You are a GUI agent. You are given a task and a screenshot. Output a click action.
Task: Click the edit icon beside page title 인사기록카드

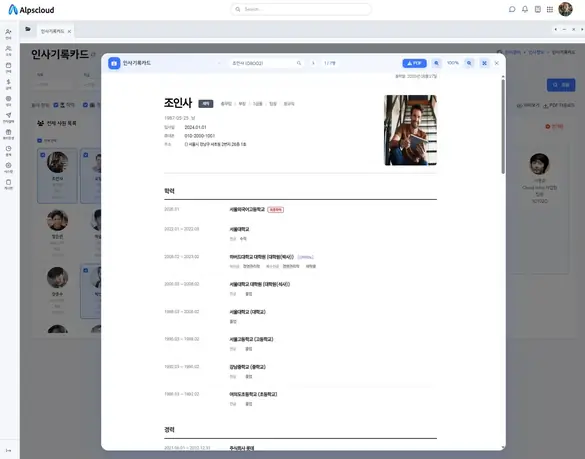click(x=93, y=54)
